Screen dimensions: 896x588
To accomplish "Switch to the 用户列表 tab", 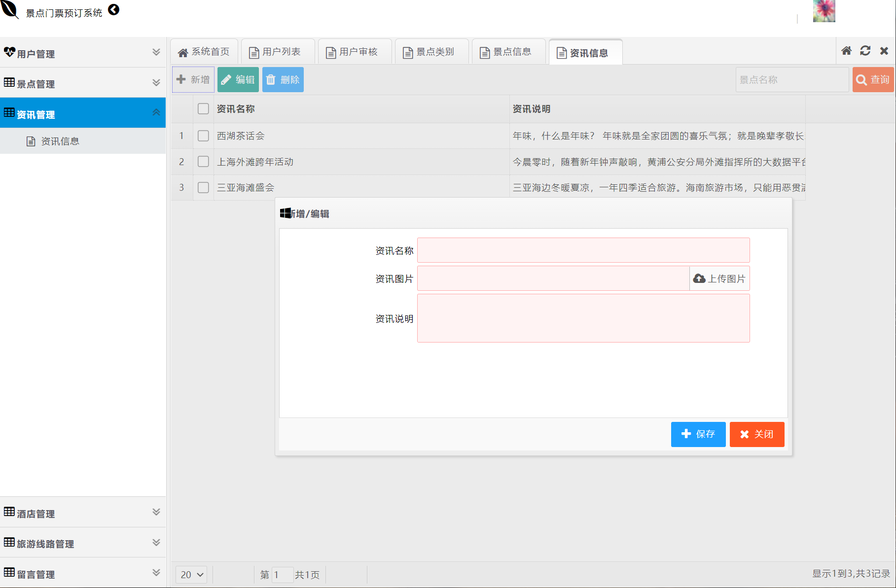I will coord(278,51).
